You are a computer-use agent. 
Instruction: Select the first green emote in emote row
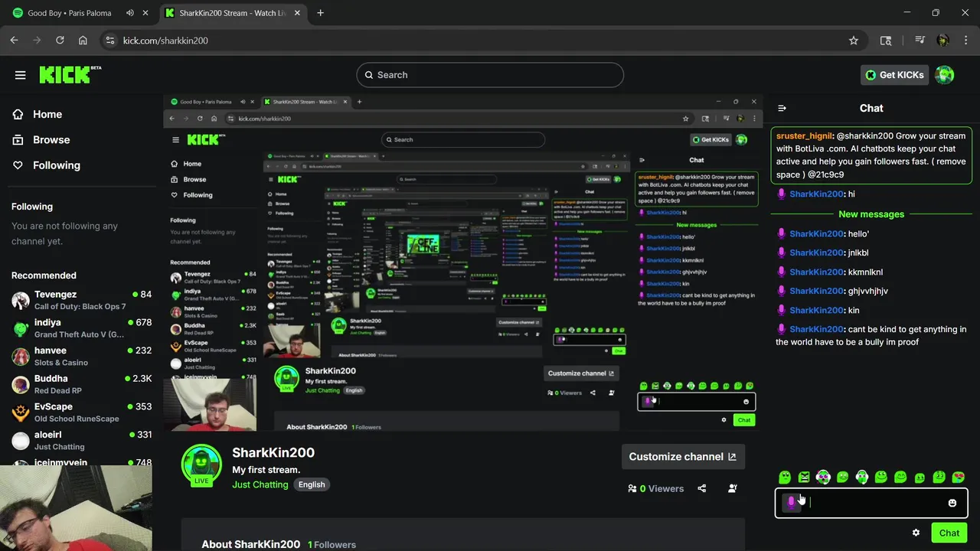pyautogui.click(x=785, y=478)
